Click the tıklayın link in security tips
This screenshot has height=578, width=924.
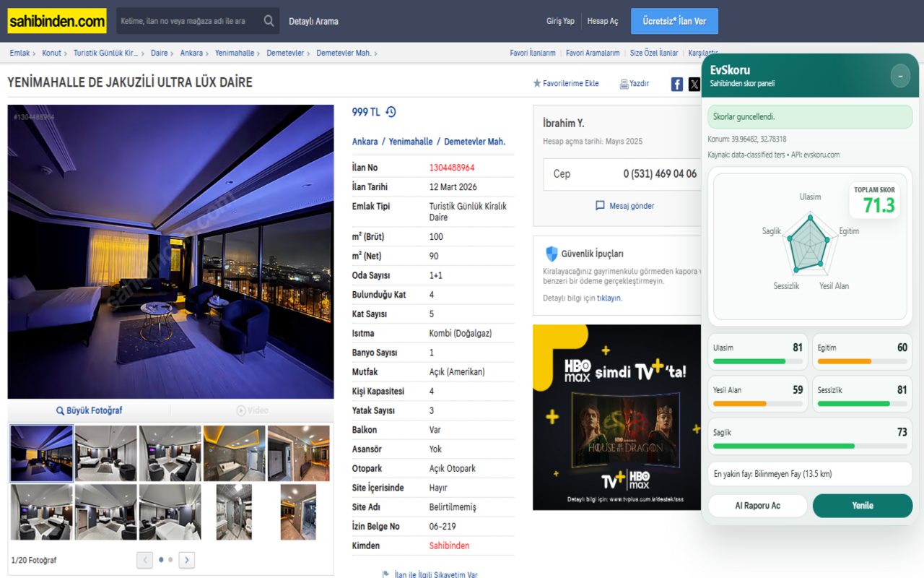(x=609, y=298)
